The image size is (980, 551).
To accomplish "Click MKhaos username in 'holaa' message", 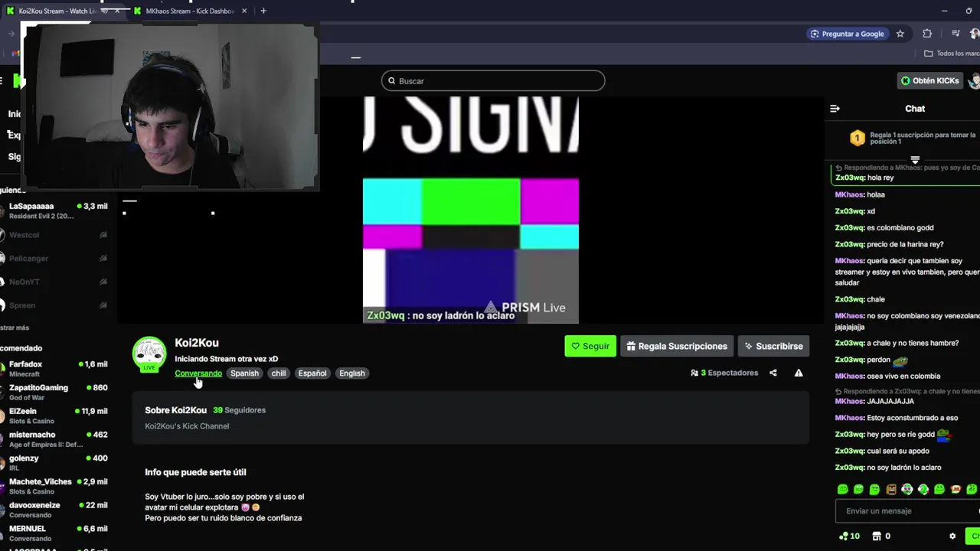I will (849, 194).
